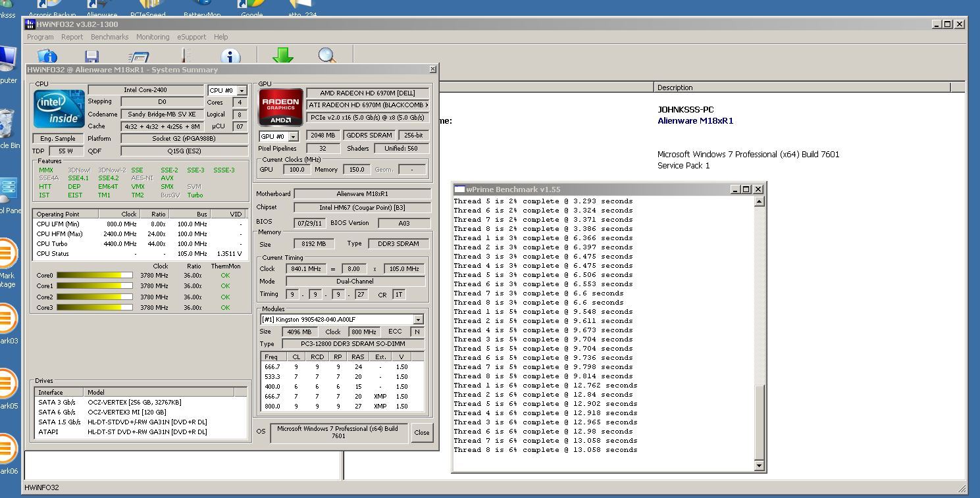Click the HWiNFO32 title bar app icon
The width and height of the screenshot is (980, 498).
click(30, 24)
